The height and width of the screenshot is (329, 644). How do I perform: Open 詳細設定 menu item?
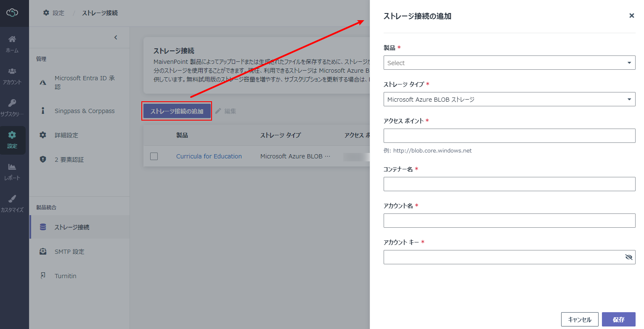(80, 135)
